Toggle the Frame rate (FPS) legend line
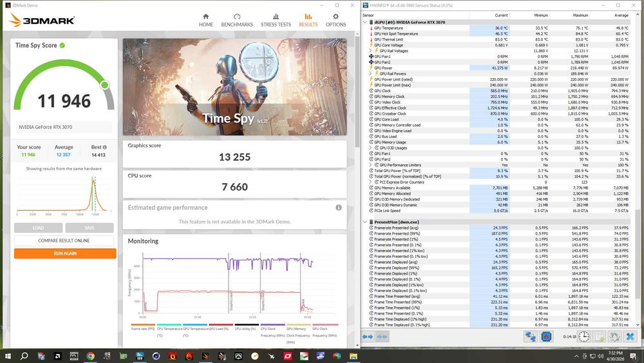Viewport: 644px width, 363px height. pyautogui.click(x=143, y=328)
